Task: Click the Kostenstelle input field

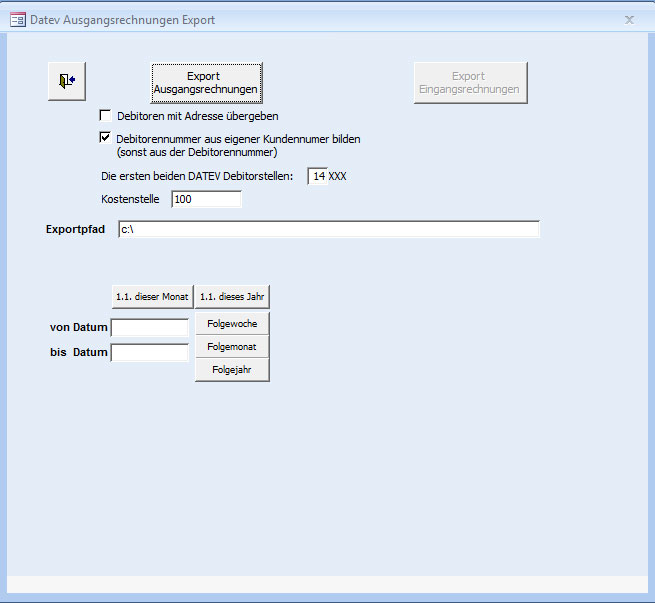Action: tap(206, 199)
